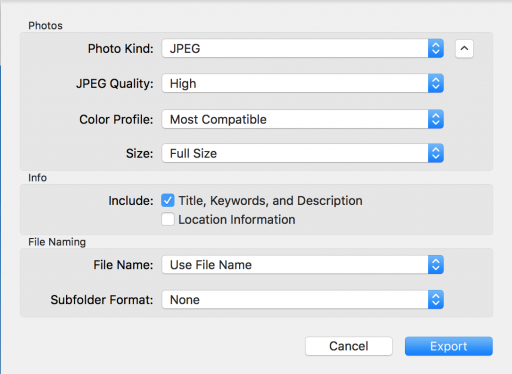
Task: Click the Color Profile blue stepper arrows
Action: [436, 119]
